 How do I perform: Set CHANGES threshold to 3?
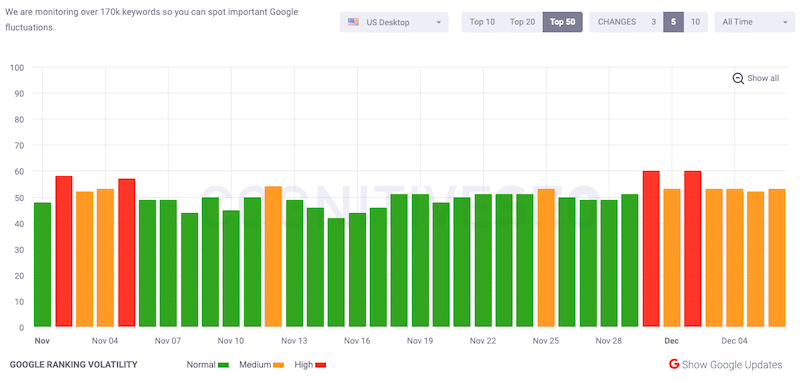coord(654,22)
